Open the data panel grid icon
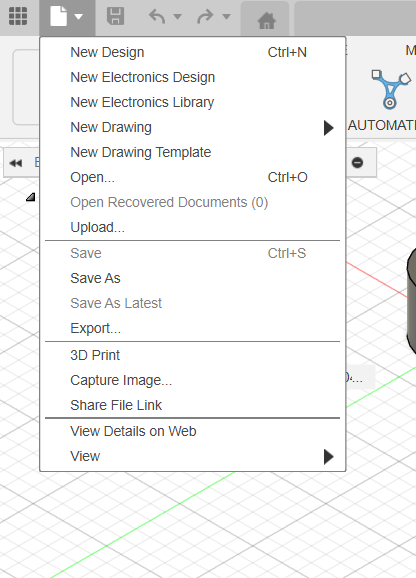Screen dimensions: 416x578 click(18, 16)
